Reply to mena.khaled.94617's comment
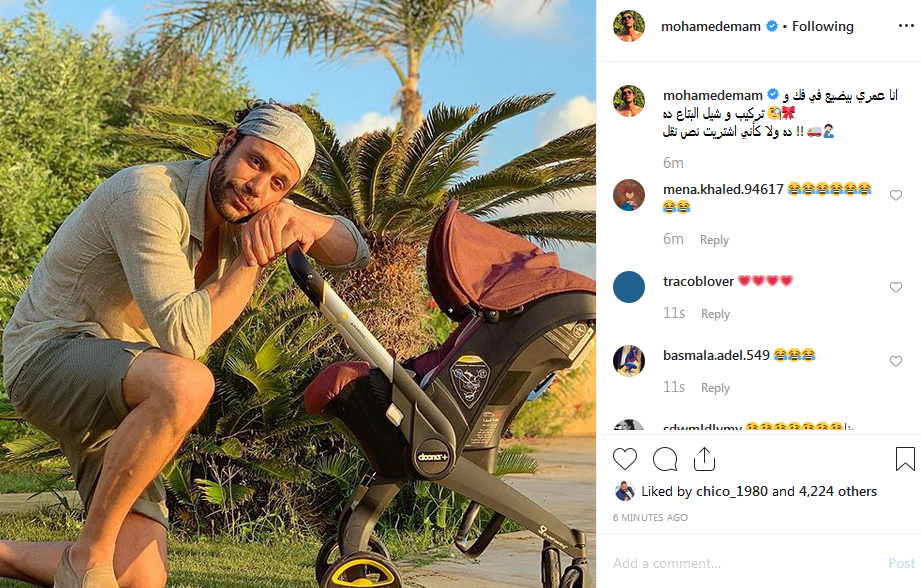Image resolution: width=921 pixels, height=588 pixels. pyautogui.click(x=714, y=240)
